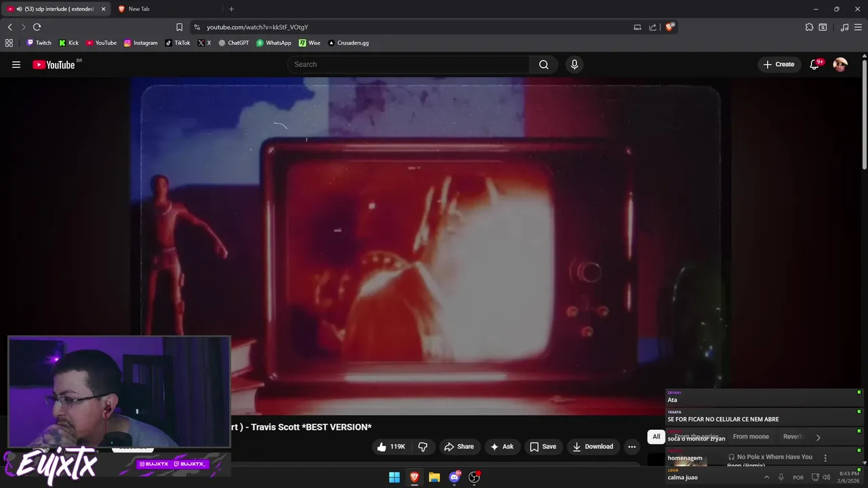The image size is (868, 488).
Task: Focus the YouTube Search input field
Action: 408,64
